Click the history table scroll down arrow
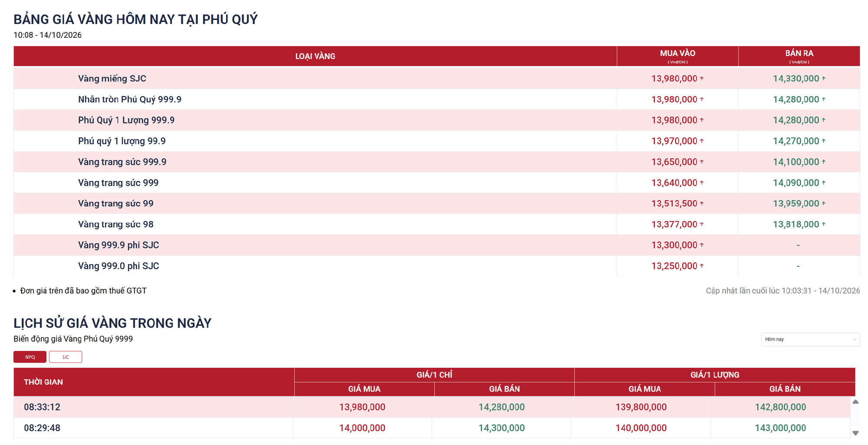 855,433
